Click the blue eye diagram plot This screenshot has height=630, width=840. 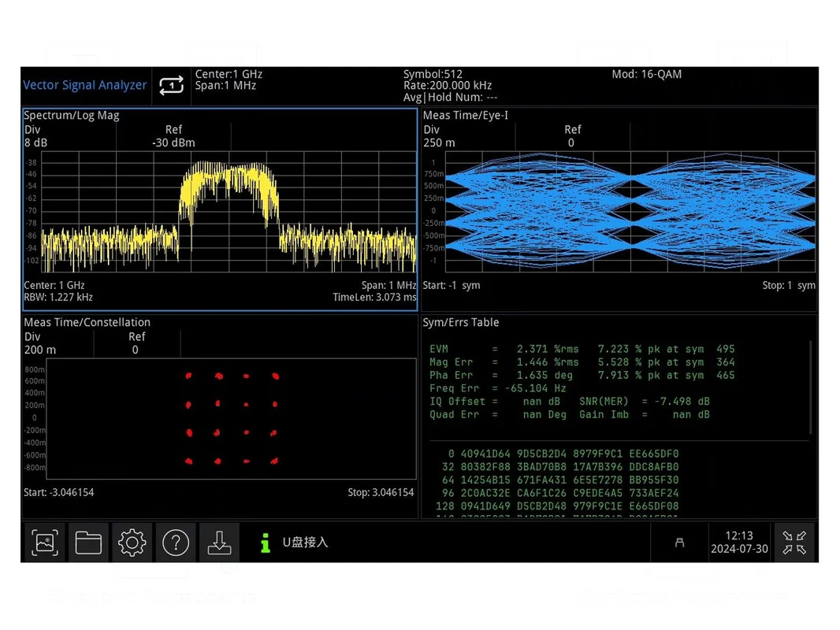[x=630, y=212]
